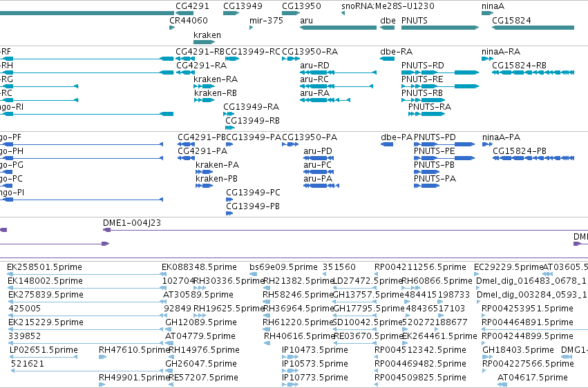Screen dimensions: 588x388
Task: Select protein label dbe-PA
Action: (397, 137)
